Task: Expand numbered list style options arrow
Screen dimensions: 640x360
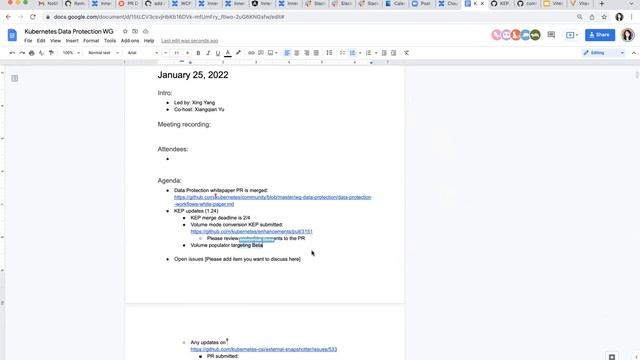Action: (376, 53)
